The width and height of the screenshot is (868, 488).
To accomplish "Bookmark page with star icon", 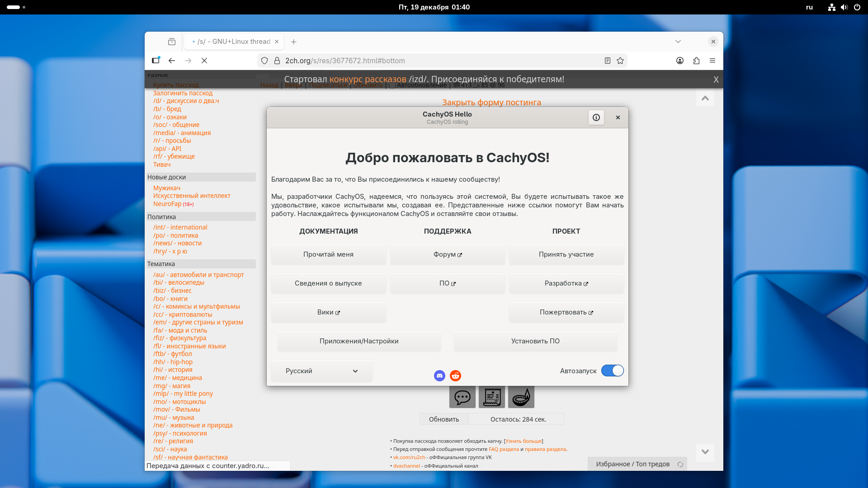I will tap(620, 61).
